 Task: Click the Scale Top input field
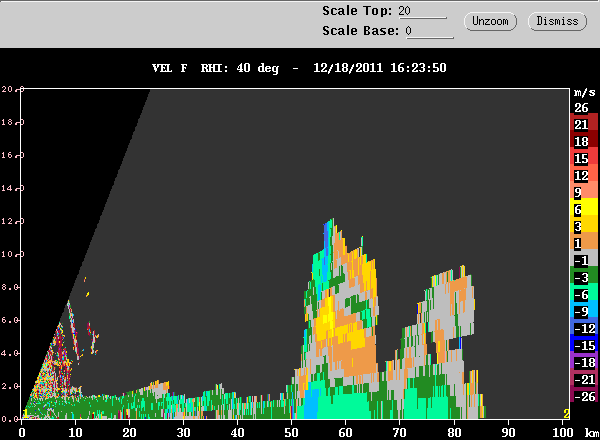(422, 11)
